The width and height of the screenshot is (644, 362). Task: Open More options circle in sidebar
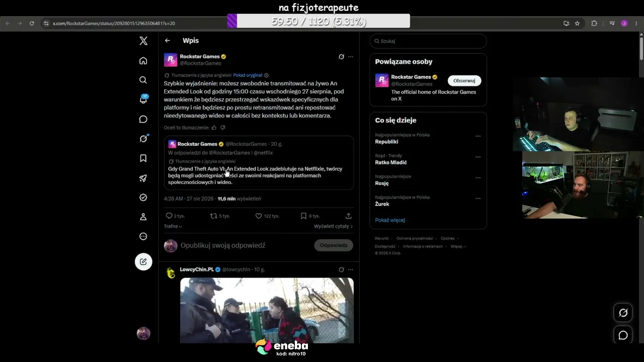click(143, 237)
